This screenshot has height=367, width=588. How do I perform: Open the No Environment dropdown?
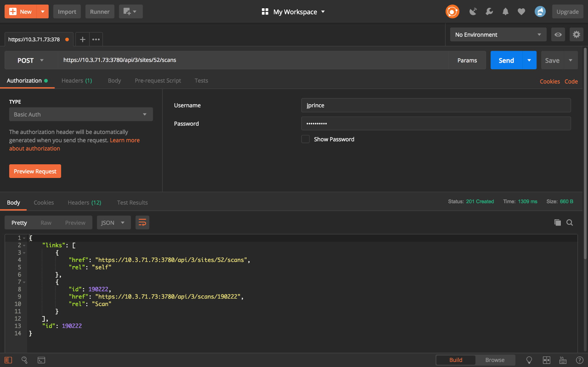coord(498,35)
